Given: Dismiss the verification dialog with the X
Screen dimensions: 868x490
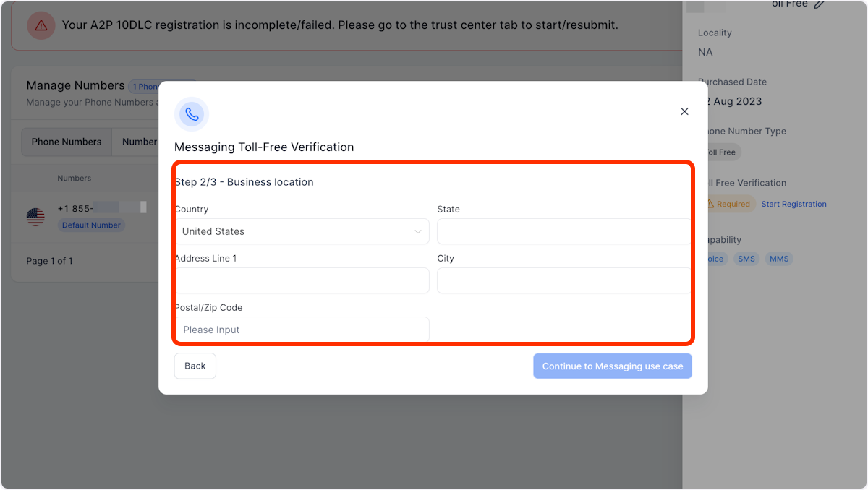Looking at the screenshot, I should click(x=684, y=111).
